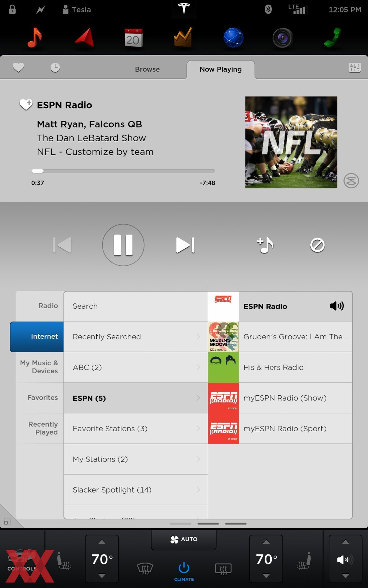Tap speaker icon beside ESPN Radio
The image size is (368, 588).
tap(337, 306)
